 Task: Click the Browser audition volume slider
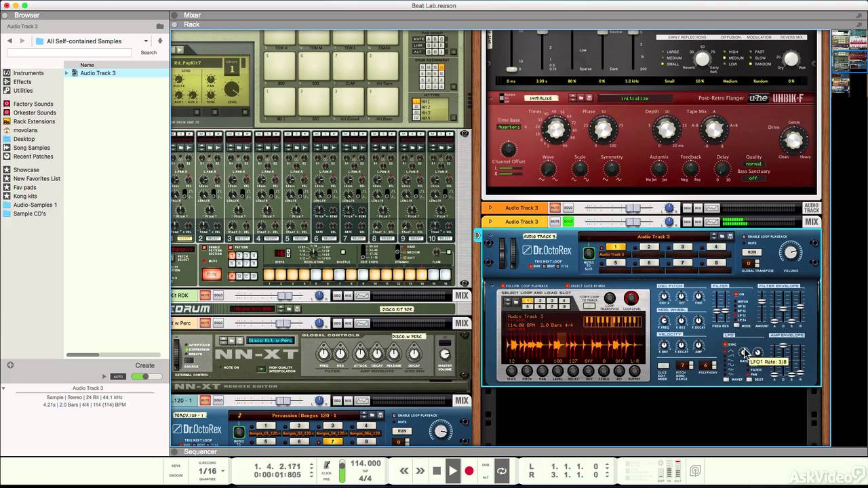[x=146, y=376]
